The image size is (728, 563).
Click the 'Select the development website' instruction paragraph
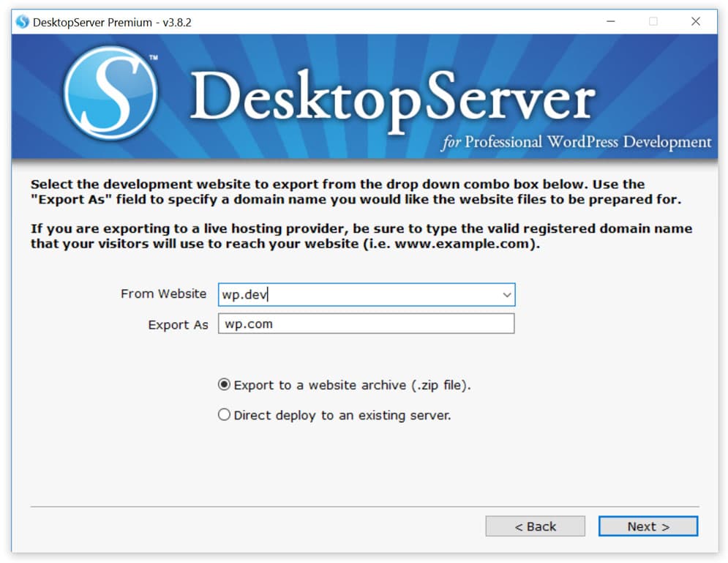pyautogui.click(x=356, y=192)
